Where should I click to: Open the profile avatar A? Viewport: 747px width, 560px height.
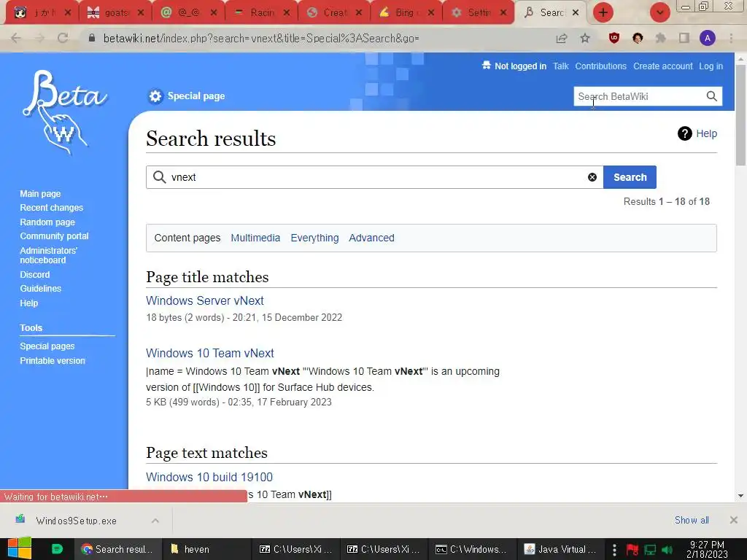[x=708, y=38]
